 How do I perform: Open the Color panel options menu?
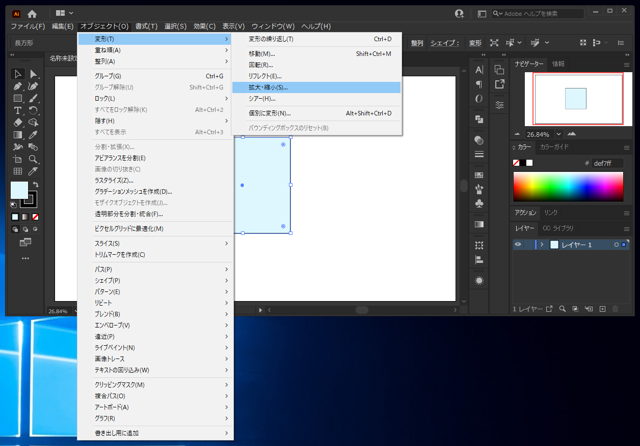(x=627, y=147)
